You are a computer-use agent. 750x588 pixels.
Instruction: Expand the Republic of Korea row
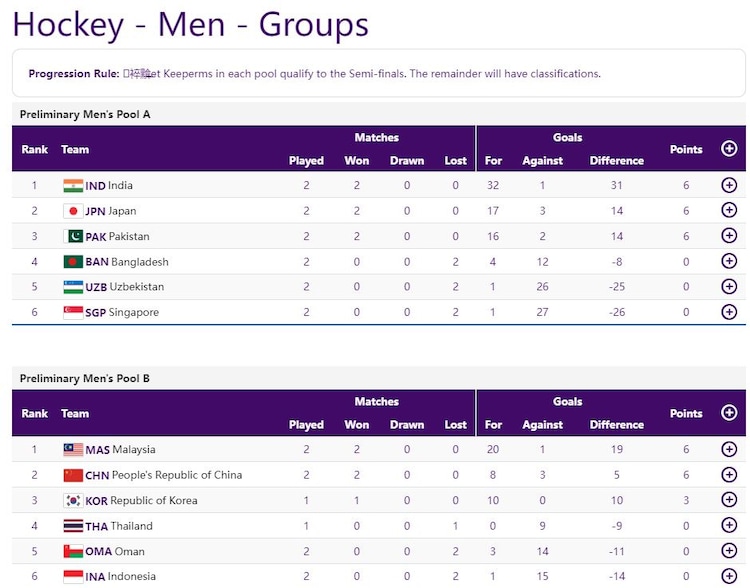[729, 501]
